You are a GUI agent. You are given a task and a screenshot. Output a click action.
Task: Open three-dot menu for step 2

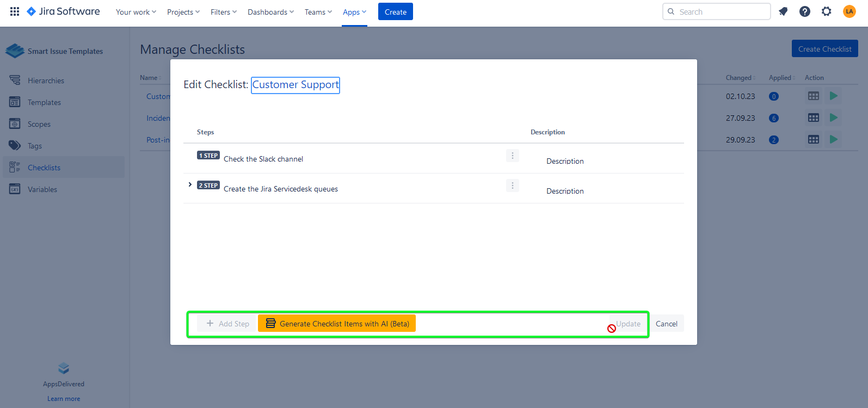click(512, 186)
